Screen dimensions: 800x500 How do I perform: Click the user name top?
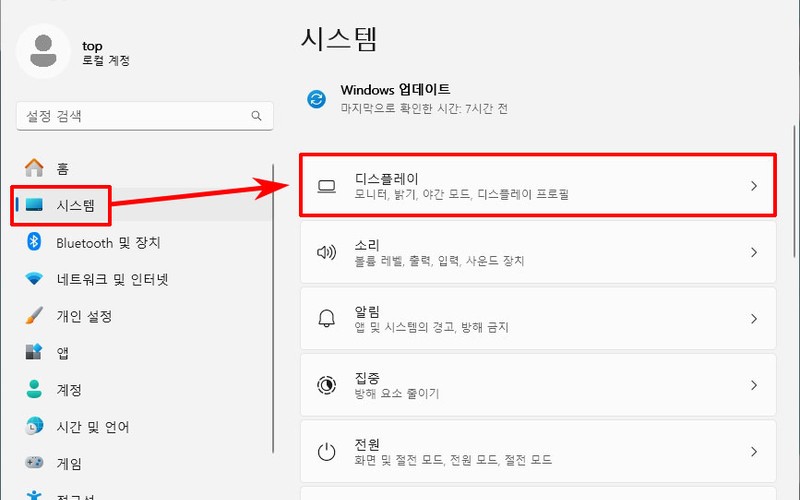[x=92, y=46]
